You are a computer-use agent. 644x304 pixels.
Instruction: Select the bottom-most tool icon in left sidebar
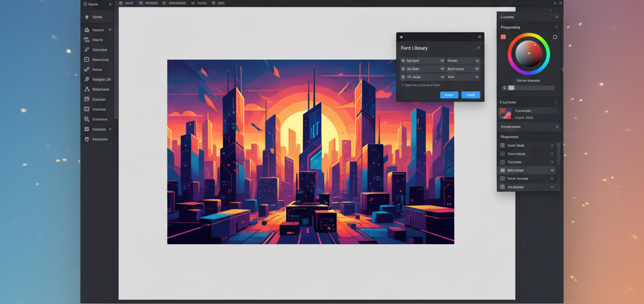[86, 139]
